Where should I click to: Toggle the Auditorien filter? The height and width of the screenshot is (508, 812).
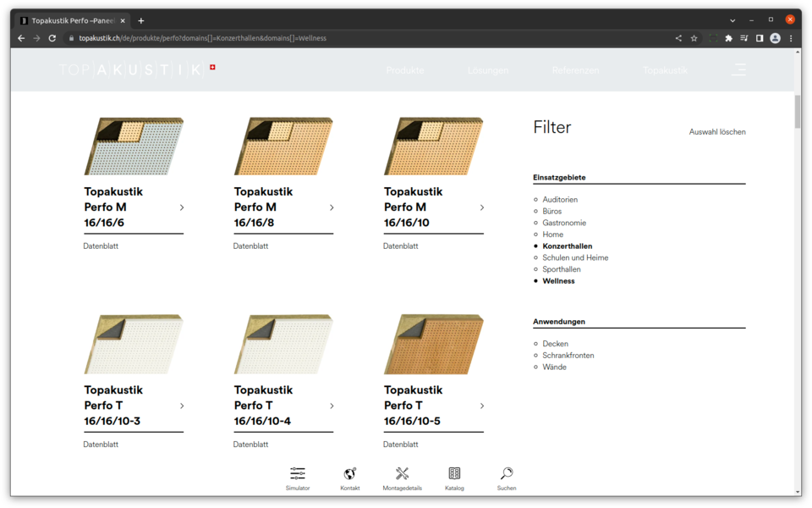[x=560, y=200]
